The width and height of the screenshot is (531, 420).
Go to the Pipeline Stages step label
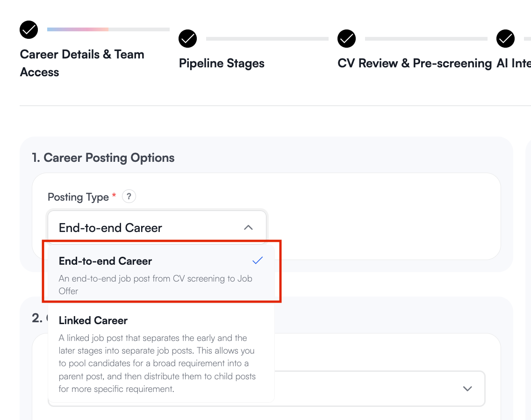click(x=222, y=64)
